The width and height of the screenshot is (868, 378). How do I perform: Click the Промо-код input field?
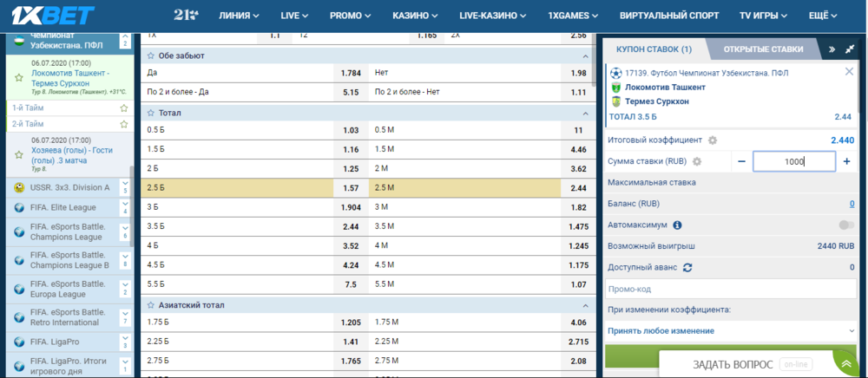(x=731, y=289)
